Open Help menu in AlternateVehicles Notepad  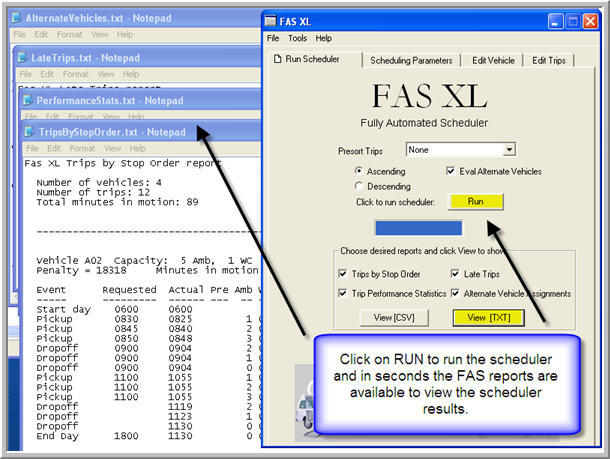pyautogui.click(x=125, y=35)
